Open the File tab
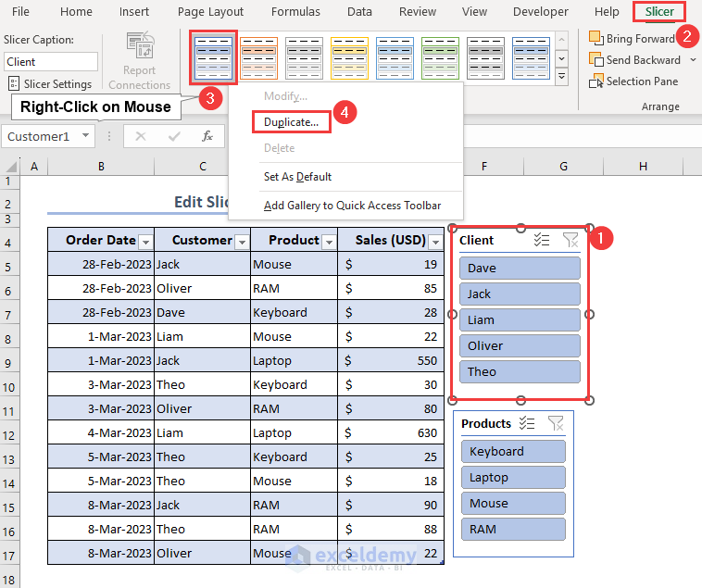 [20, 12]
